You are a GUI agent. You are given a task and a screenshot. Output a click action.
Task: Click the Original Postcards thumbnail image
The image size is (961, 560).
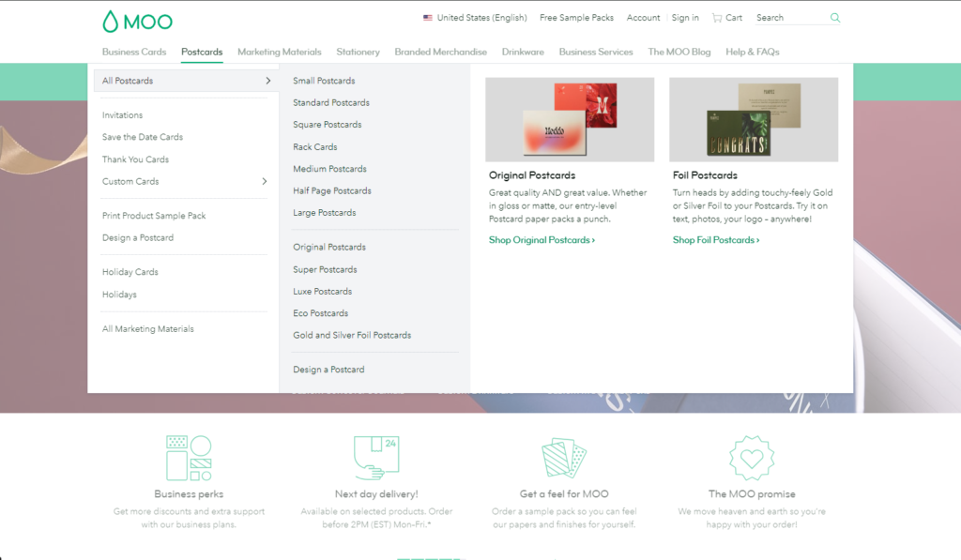[570, 119]
